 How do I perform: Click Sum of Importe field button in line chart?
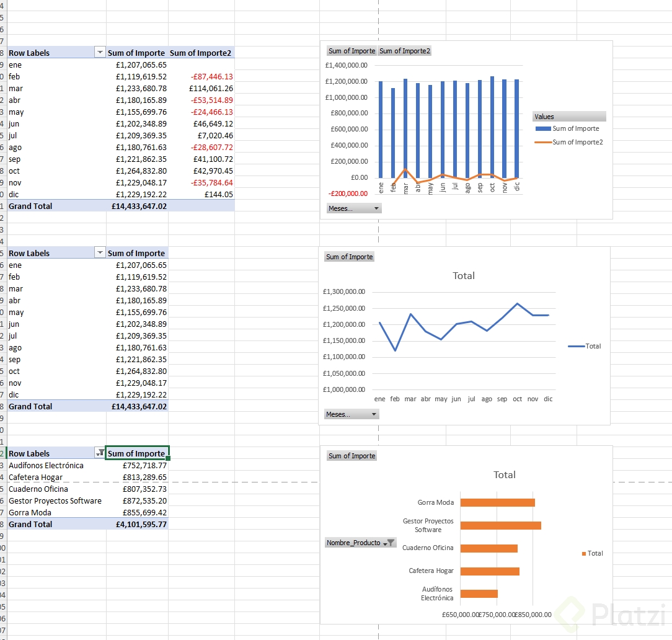pos(349,257)
